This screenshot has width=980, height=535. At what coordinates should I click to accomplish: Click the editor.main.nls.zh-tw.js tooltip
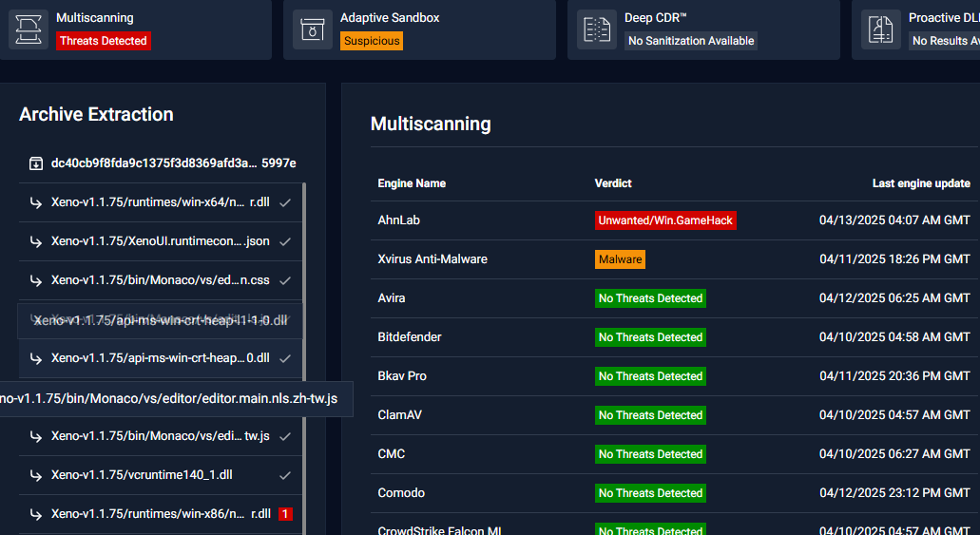[176, 399]
